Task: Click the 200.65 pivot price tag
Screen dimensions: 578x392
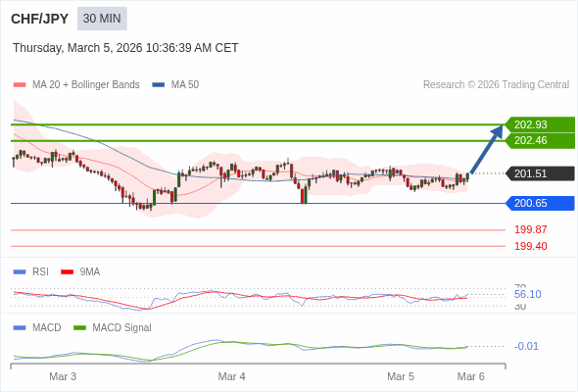Action: pyautogui.click(x=541, y=203)
